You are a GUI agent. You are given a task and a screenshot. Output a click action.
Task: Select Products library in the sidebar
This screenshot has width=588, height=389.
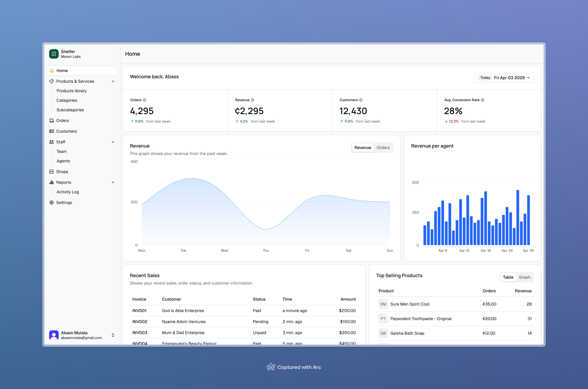pos(71,91)
